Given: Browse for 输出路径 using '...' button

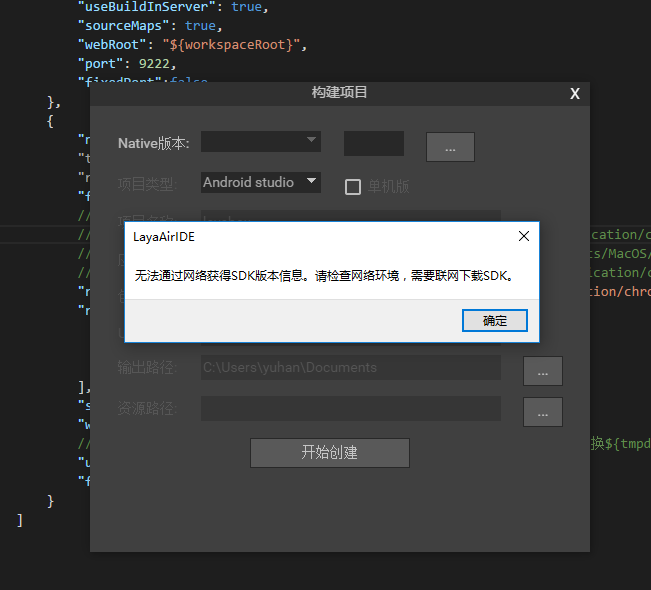Looking at the screenshot, I should tap(542, 371).
